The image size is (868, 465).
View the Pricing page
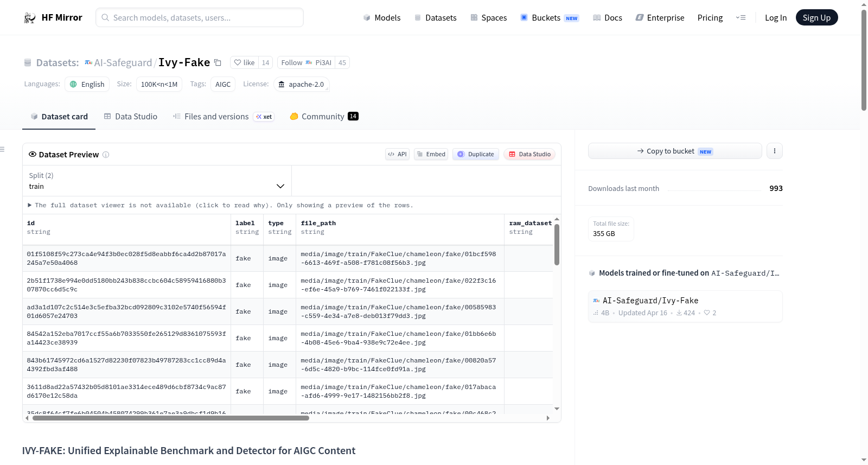click(x=710, y=17)
